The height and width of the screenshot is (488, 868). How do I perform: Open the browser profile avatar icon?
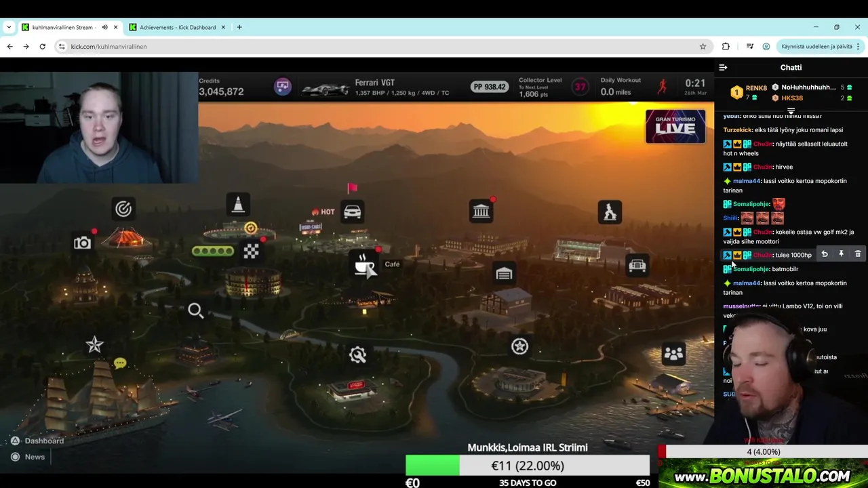(766, 47)
